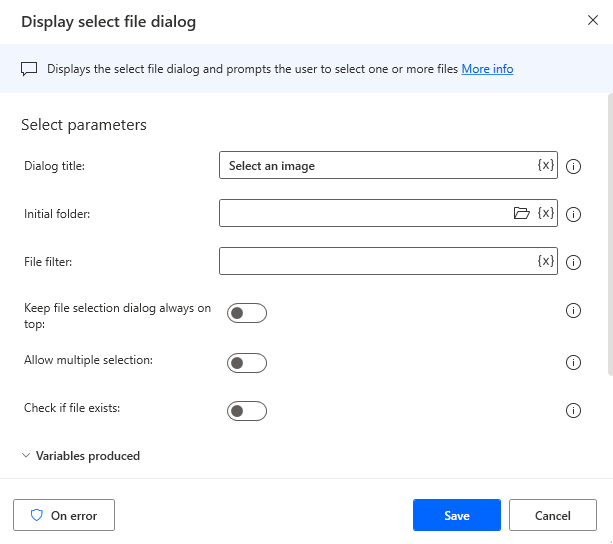
Task: Expand the Variables produced section
Action: click(80, 456)
